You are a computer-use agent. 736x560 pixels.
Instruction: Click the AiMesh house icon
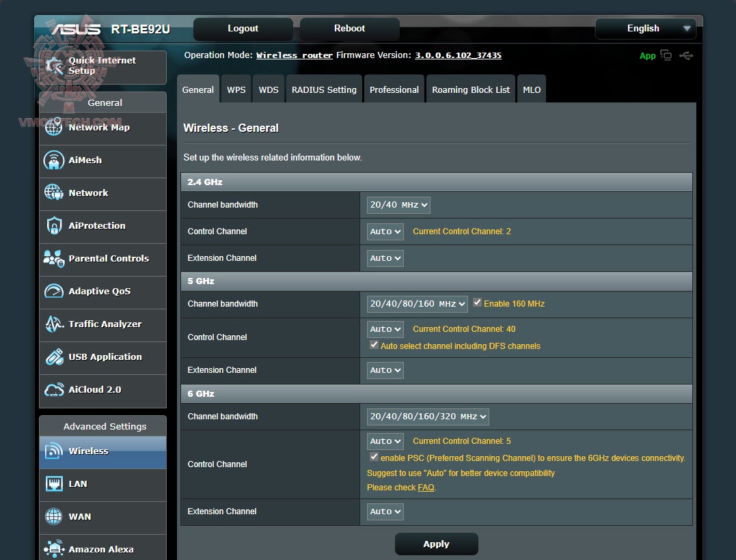click(53, 160)
